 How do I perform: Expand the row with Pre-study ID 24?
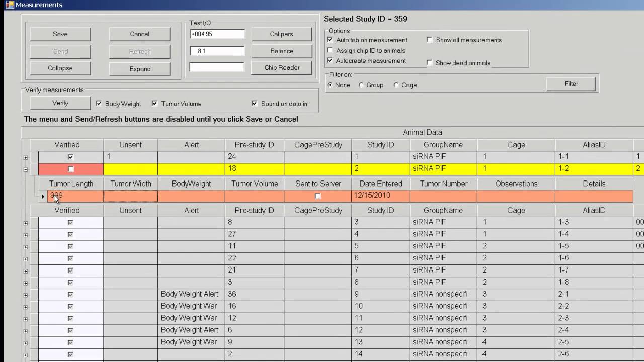(26, 158)
